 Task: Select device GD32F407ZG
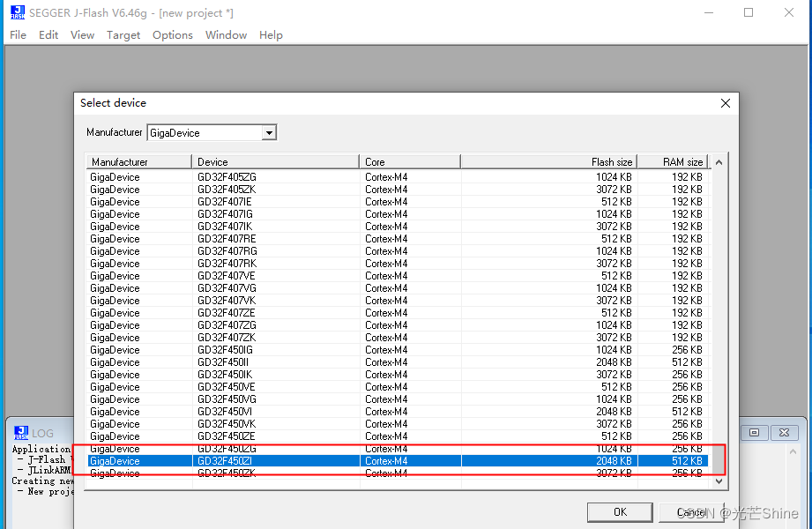398,324
